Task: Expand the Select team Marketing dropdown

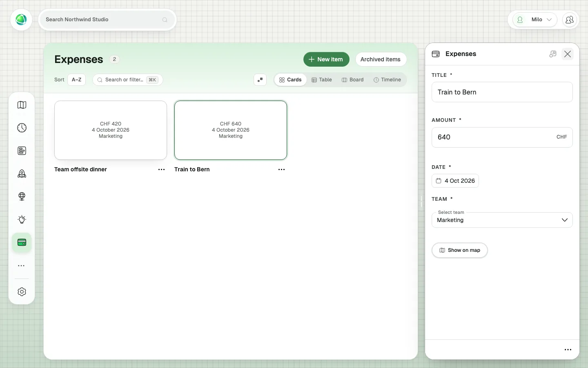Action: 502,220
